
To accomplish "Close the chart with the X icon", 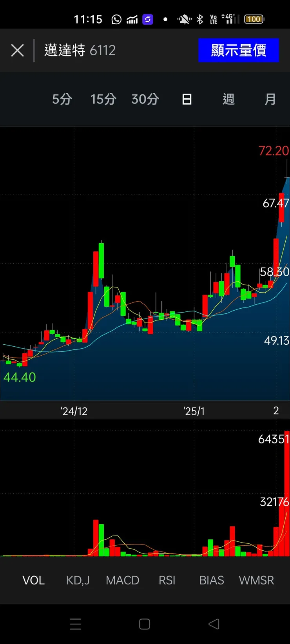I will click(17, 51).
